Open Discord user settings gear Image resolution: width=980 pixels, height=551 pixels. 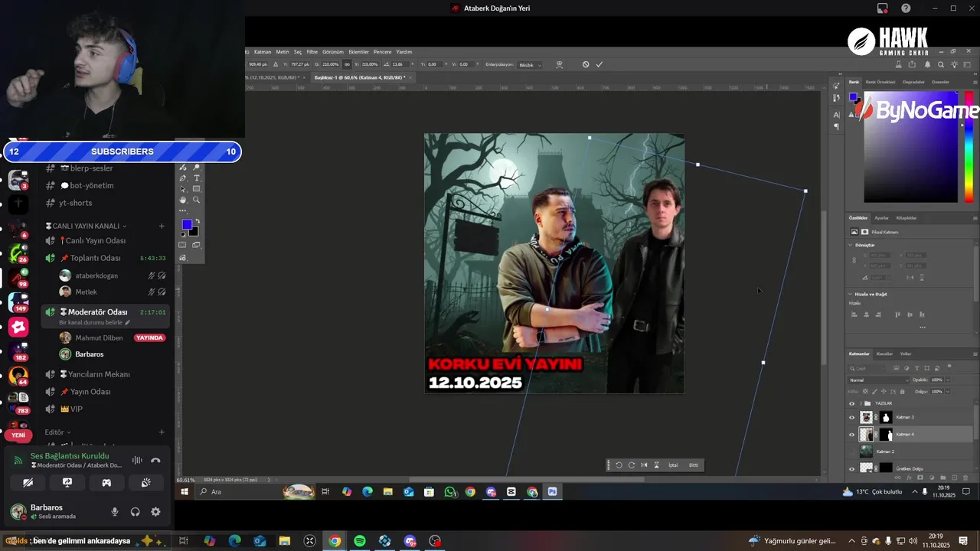click(x=155, y=512)
